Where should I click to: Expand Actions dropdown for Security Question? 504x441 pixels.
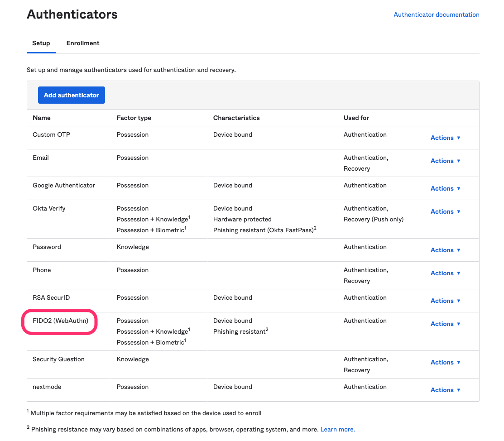pyautogui.click(x=445, y=362)
